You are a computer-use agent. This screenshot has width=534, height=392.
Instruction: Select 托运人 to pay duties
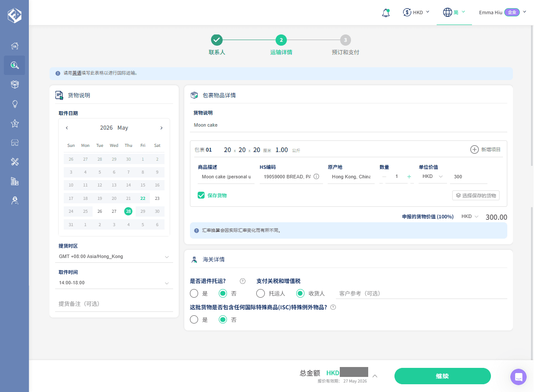coord(261,293)
